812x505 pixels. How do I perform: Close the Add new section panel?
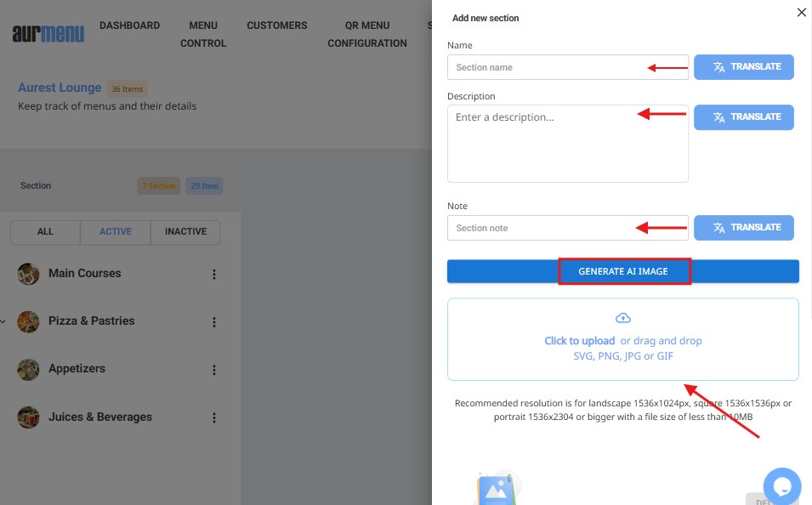[801, 13]
